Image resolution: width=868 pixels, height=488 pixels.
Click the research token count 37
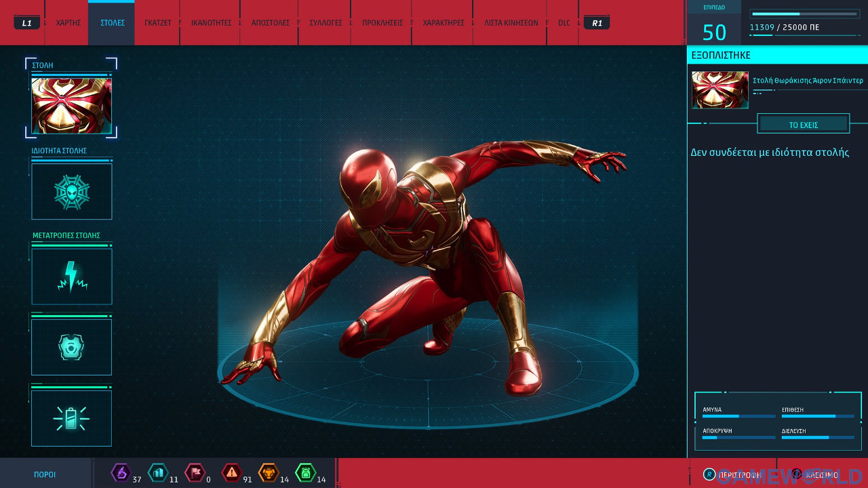click(137, 479)
